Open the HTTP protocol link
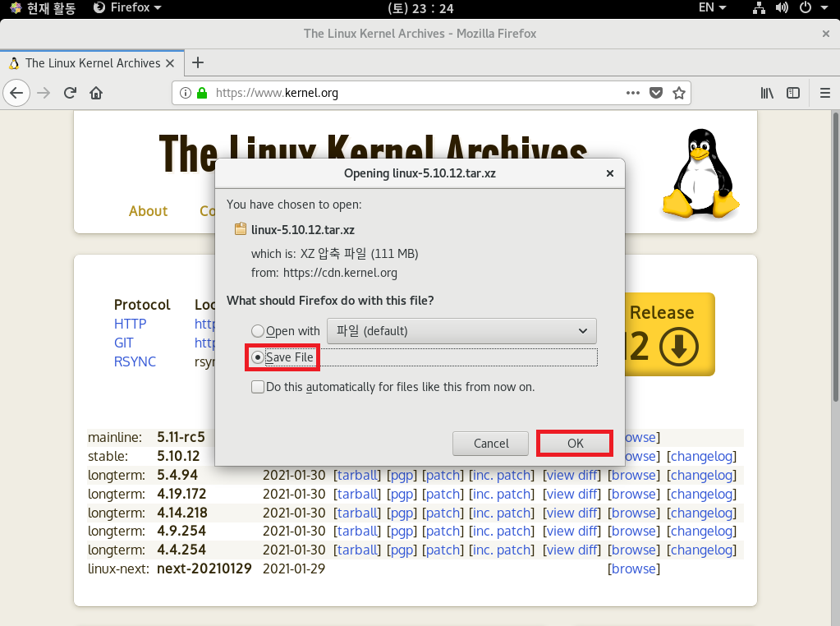 [130, 324]
